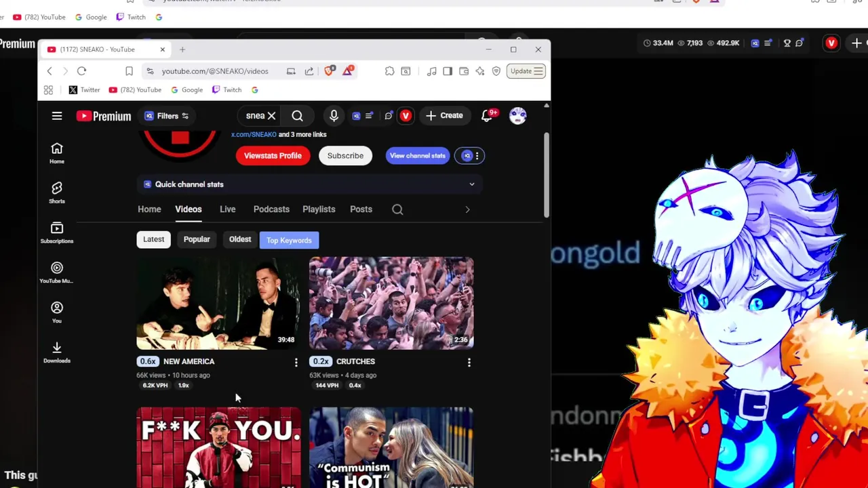The width and height of the screenshot is (868, 488).
Task: Open the x.com/SNEAKO link
Action: 254,134
